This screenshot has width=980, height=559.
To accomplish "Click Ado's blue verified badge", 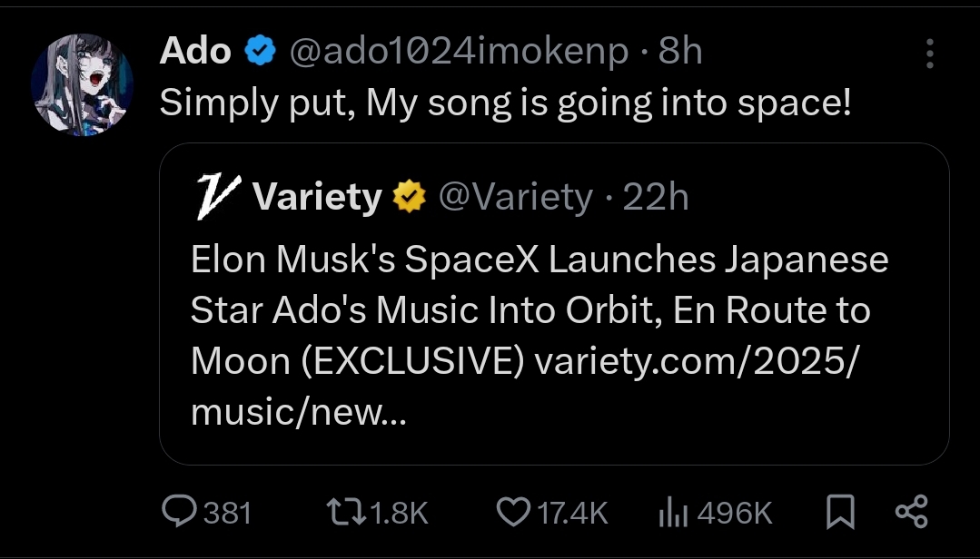I will (262, 54).
